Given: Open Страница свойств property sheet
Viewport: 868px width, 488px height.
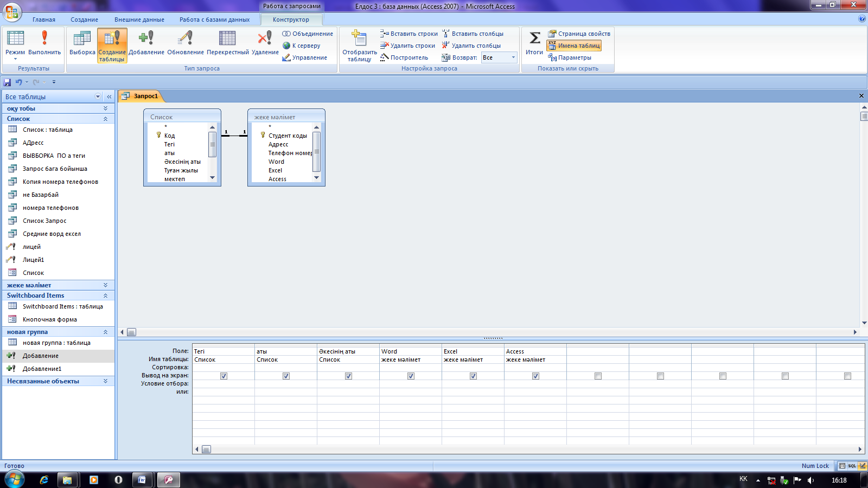Looking at the screenshot, I should pos(579,34).
